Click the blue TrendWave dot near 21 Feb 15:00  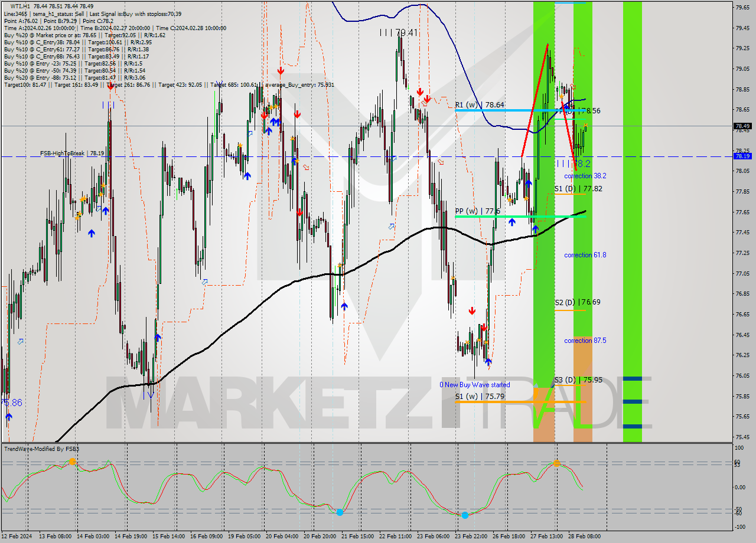point(340,512)
